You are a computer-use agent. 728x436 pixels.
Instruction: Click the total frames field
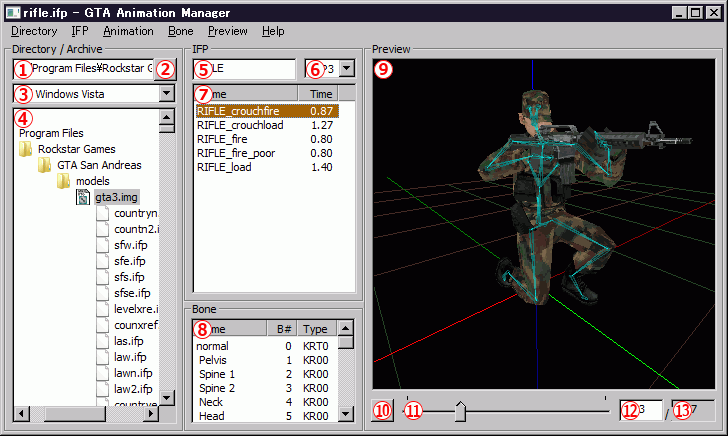(693, 410)
